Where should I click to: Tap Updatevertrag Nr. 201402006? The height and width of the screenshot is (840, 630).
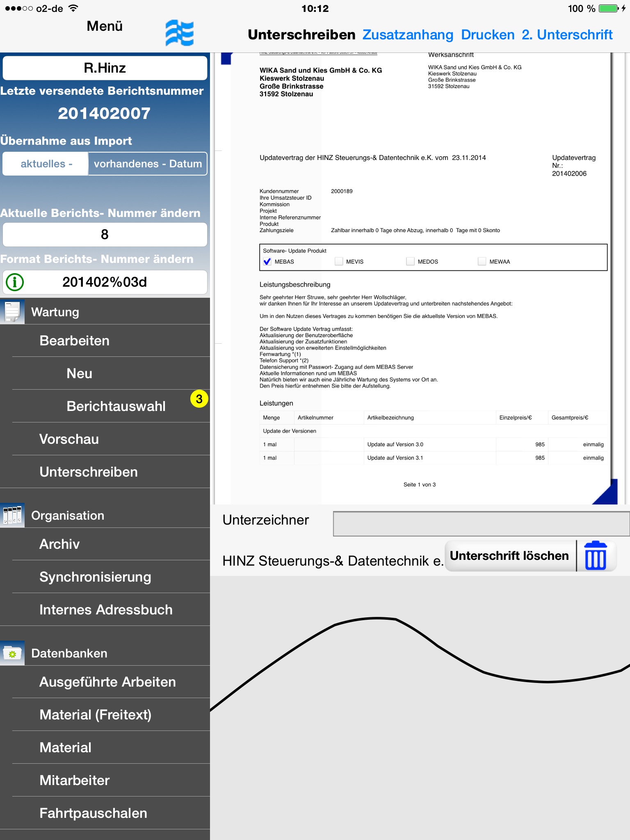pyautogui.click(x=573, y=165)
